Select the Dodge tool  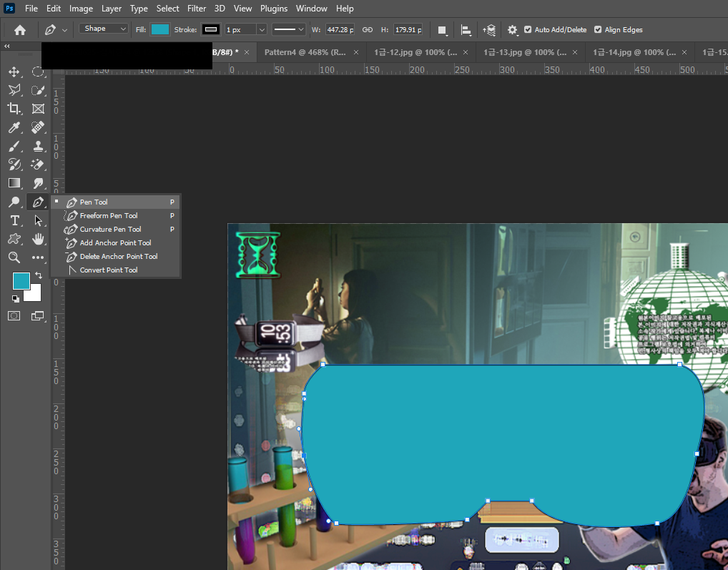click(x=14, y=202)
